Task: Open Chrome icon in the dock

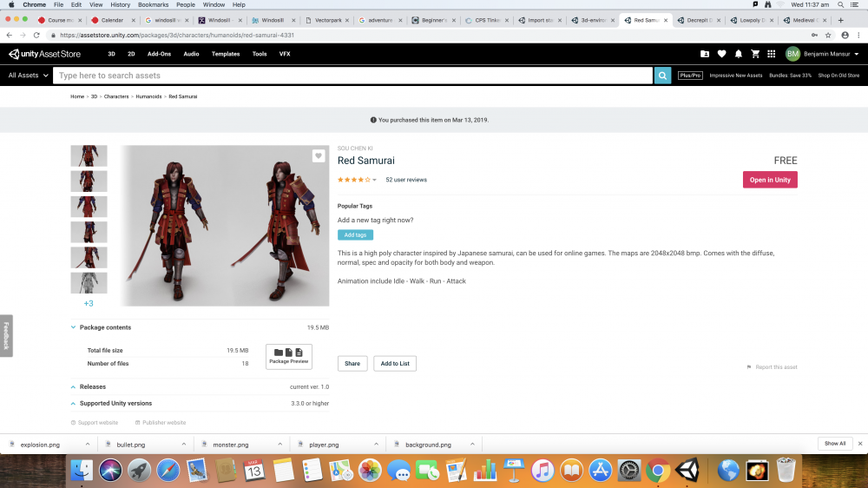Action: tap(658, 471)
